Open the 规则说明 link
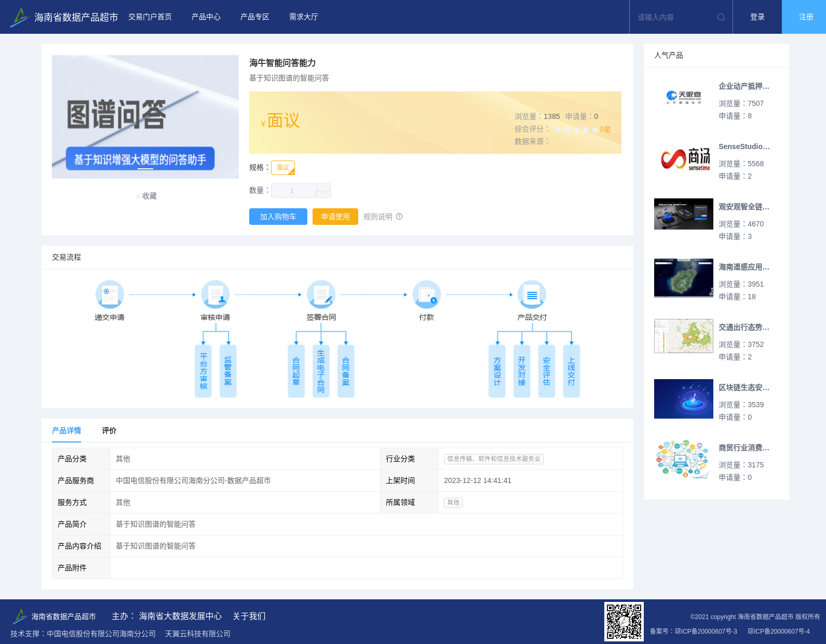 (378, 217)
